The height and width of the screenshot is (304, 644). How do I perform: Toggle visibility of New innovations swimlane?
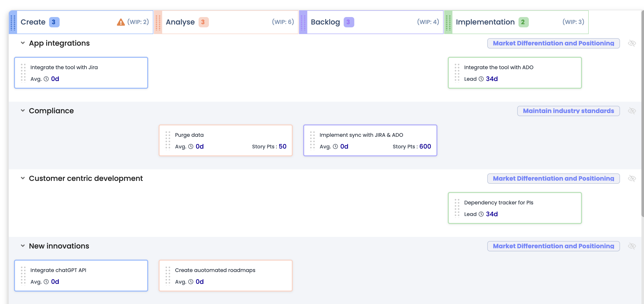click(632, 246)
